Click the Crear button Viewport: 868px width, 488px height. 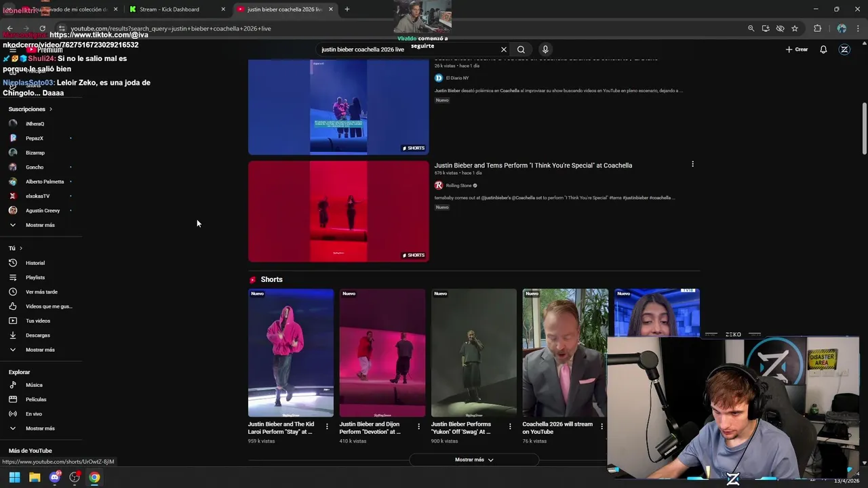[797, 49]
